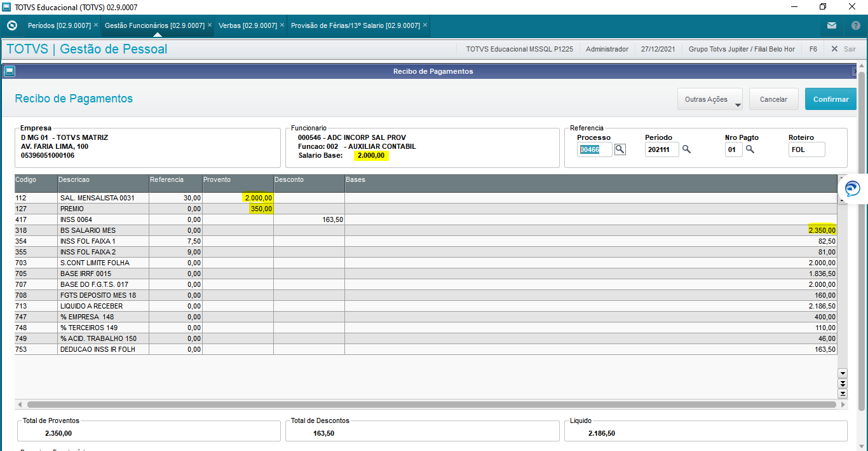The image size is (868, 451).
Task: Switch to Provisão de Férias/13° Salario tab
Action: [355, 25]
